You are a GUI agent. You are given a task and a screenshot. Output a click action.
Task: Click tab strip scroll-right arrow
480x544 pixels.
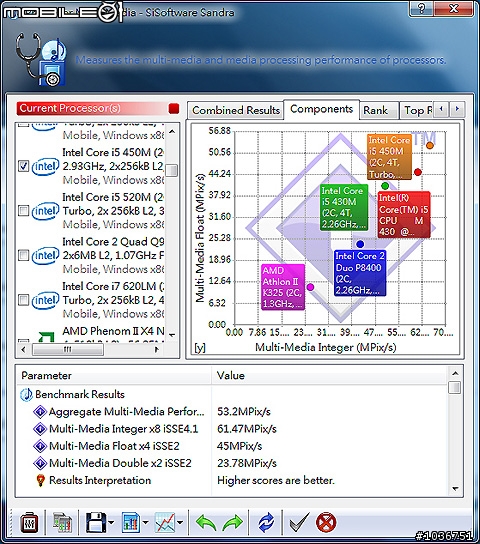pos(457,109)
